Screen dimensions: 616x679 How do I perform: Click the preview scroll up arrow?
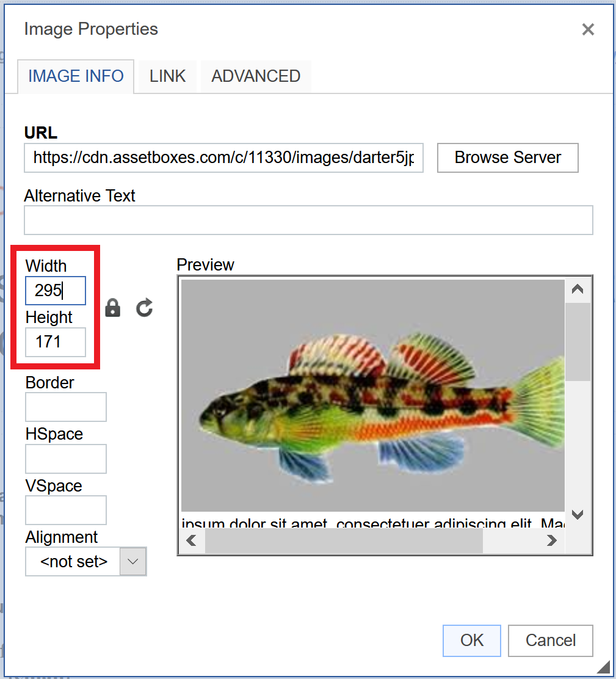click(578, 289)
